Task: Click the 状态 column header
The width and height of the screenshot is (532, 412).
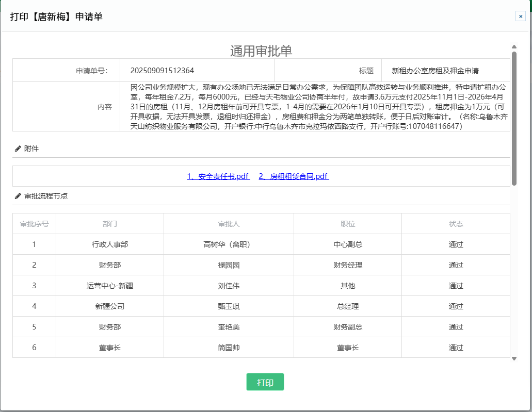Action: [x=456, y=224]
